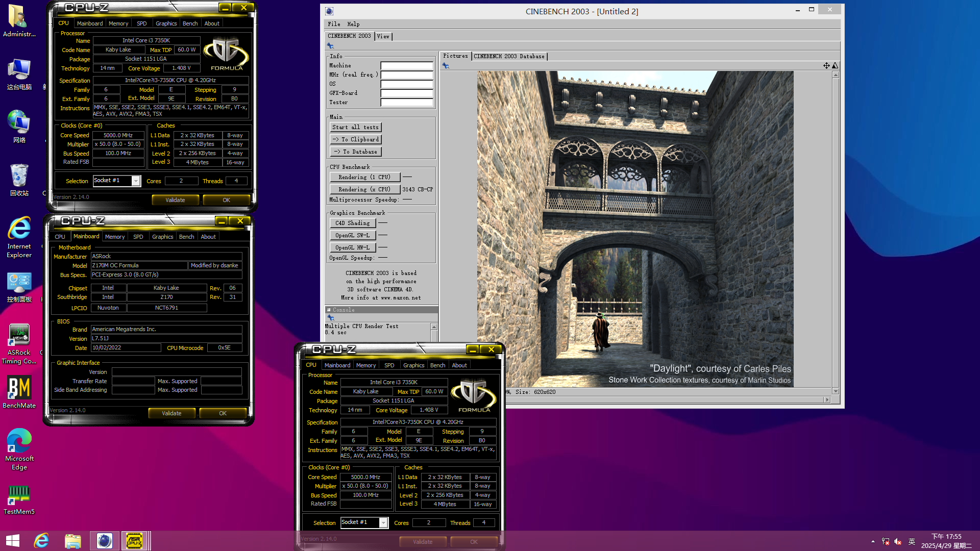This screenshot has width=980, height=551.
Task: Click the pin icon below the CINEBENCH 2003 tab
Action: click(330, 46)
